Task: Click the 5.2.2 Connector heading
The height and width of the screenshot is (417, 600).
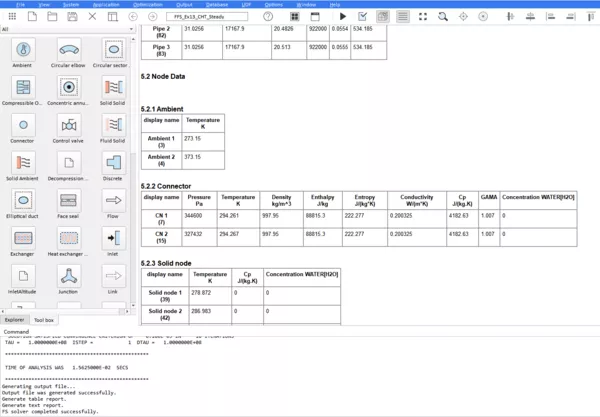Action: (x=166, y=186)
